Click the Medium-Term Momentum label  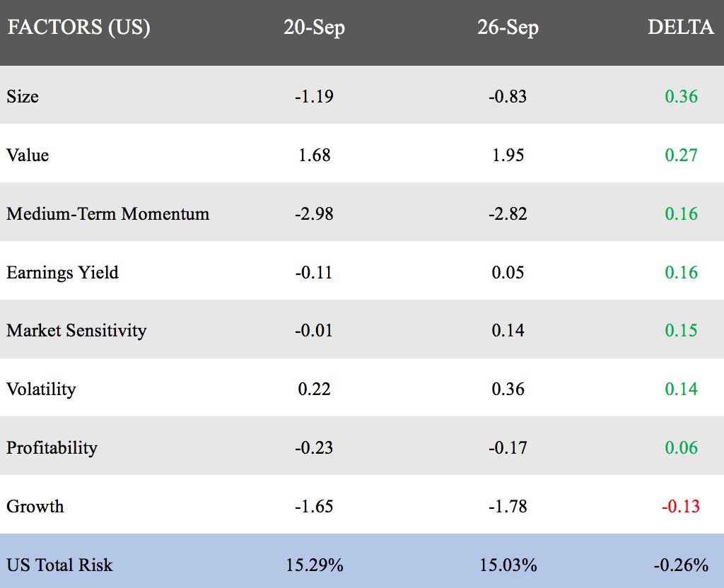(108, 213)
